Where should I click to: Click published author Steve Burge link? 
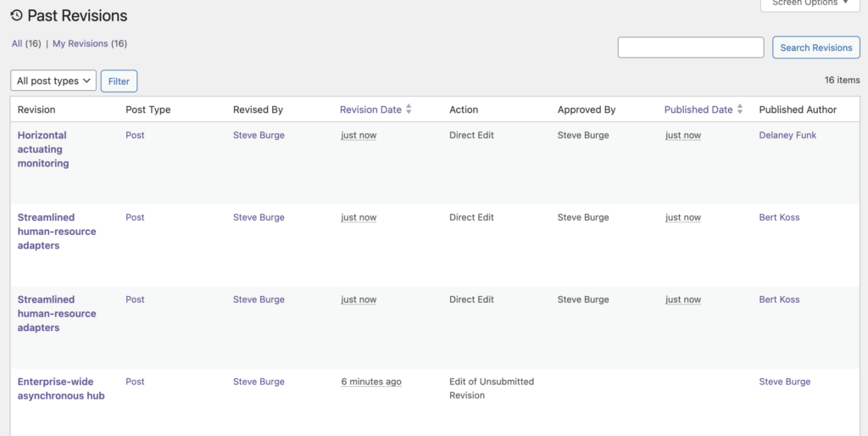click(784, 382)
